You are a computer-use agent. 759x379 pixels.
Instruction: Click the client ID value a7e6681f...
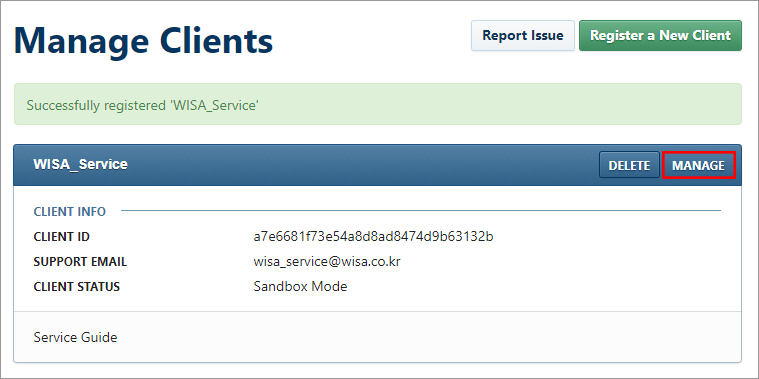click(373, 237)
